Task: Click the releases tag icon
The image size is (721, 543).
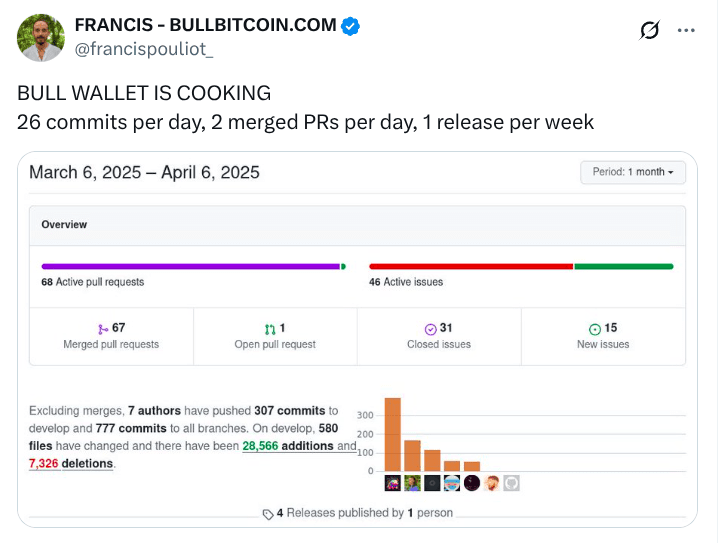Action: coord(268,514)
